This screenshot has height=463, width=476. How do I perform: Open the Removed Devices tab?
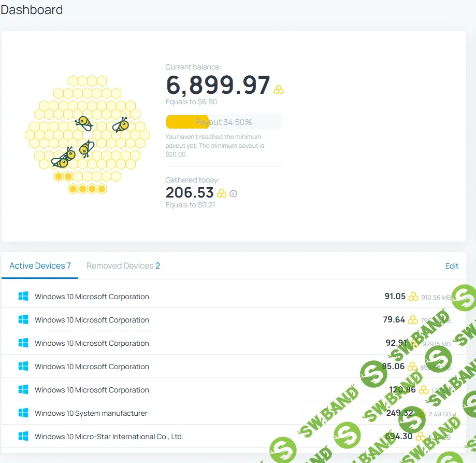pyautogui.click(x=123, y=266)
